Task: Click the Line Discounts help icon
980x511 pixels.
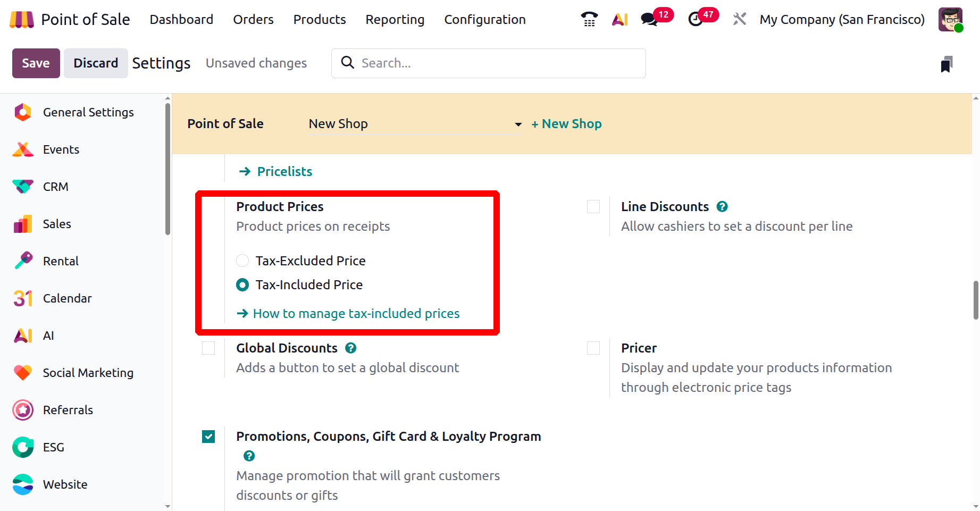Action: [x=722, y=206]
